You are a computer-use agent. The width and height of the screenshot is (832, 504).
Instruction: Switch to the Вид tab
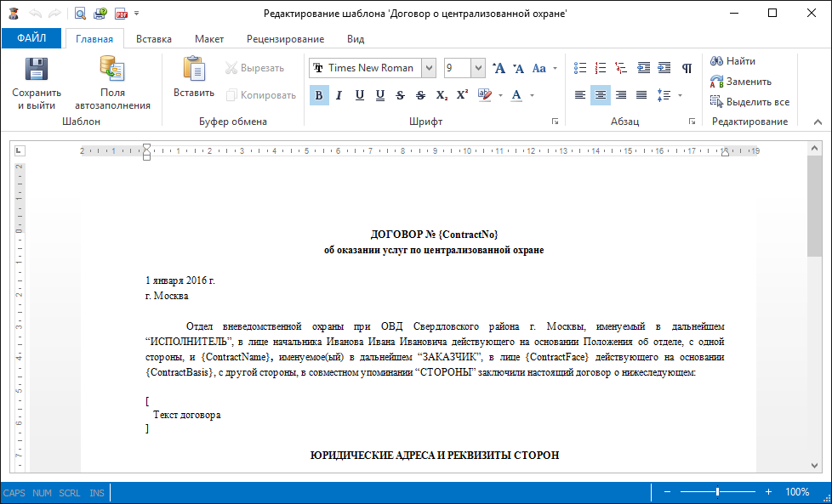point(356,39)
